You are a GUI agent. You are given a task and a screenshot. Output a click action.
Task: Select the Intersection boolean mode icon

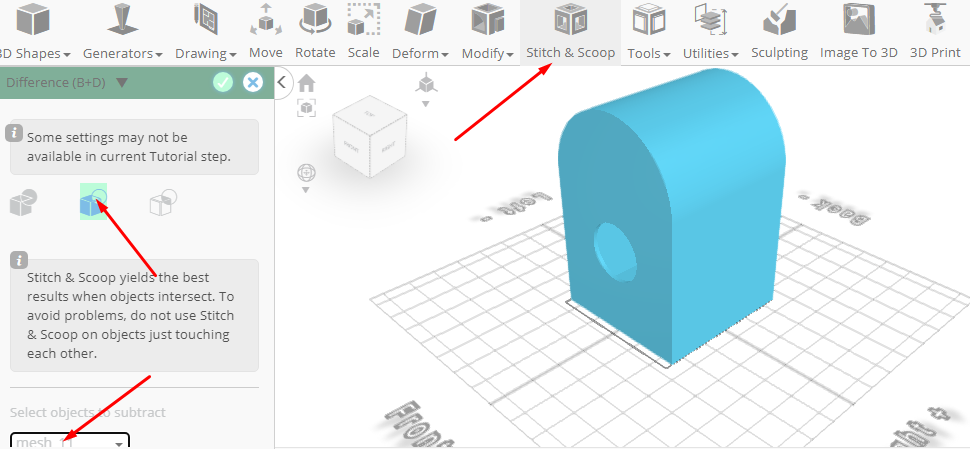tap(164, 202)
